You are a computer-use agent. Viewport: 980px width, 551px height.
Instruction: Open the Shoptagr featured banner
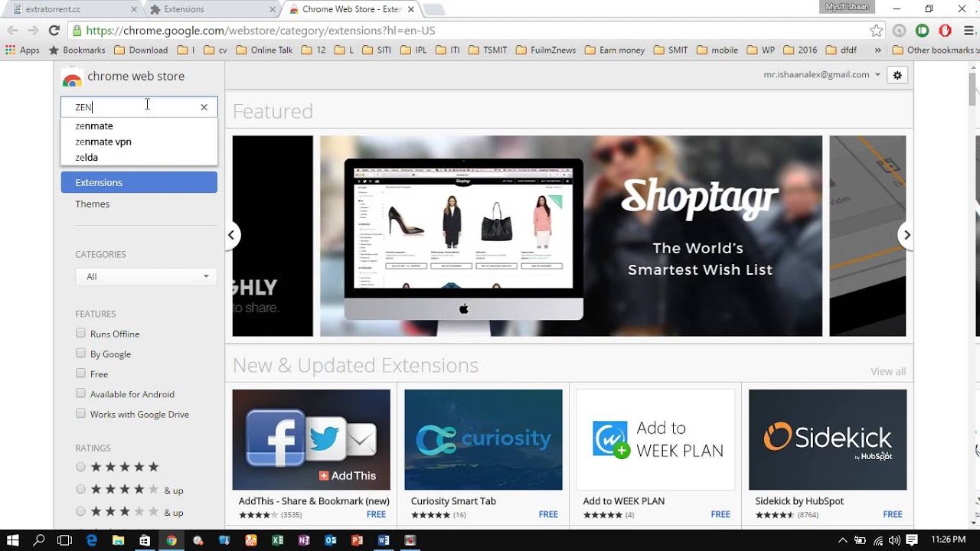(571, 236)
